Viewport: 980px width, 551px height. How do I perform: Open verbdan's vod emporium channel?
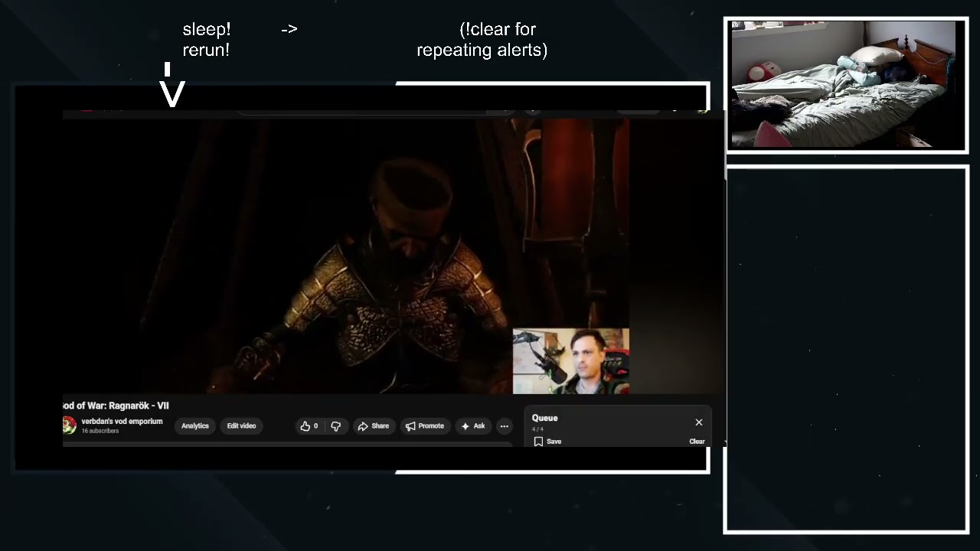[x=122, y=422]
